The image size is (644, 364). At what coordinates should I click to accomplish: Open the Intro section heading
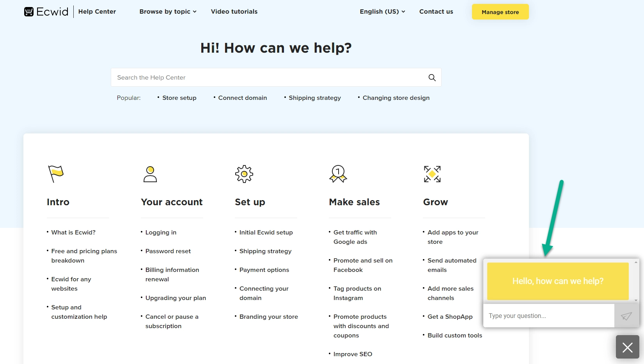[58, 202]
